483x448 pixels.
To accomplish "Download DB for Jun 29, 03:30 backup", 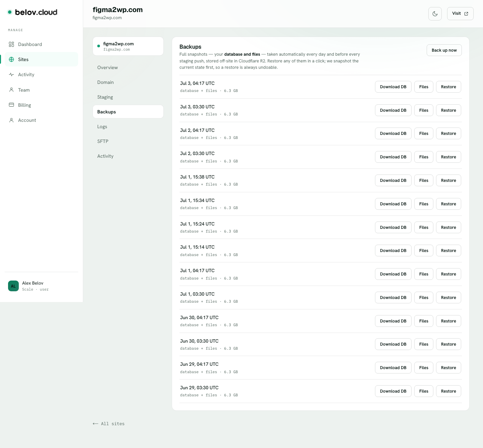I will coord(393,391).
